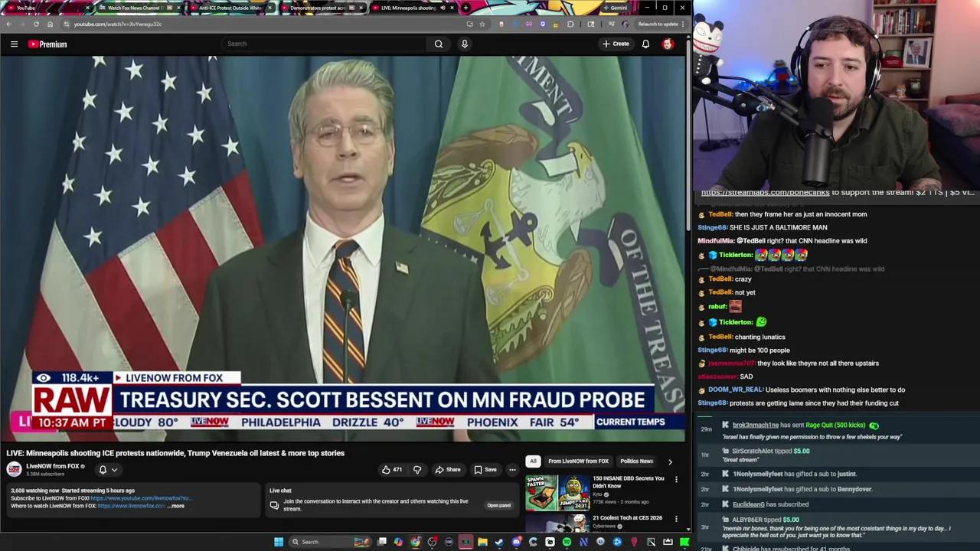Open LiveNOW from FOX channel avatar

14,469
